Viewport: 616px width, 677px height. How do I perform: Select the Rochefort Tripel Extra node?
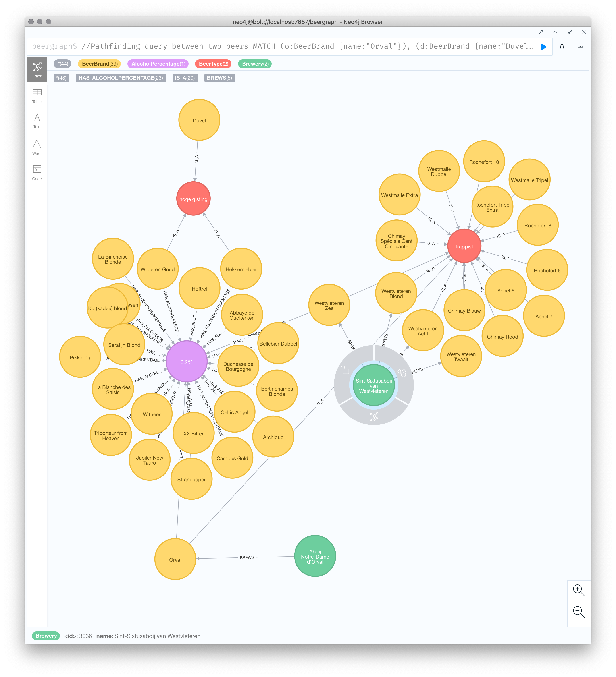pyautogui.click(x=492, y=207)
